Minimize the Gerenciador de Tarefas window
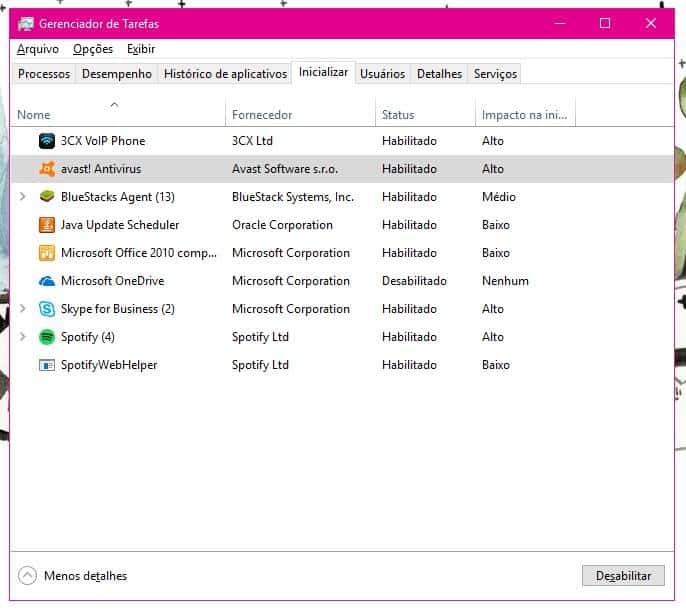Image resolution: width=686 pixels, height=610 pixels. tap(560, 23)
